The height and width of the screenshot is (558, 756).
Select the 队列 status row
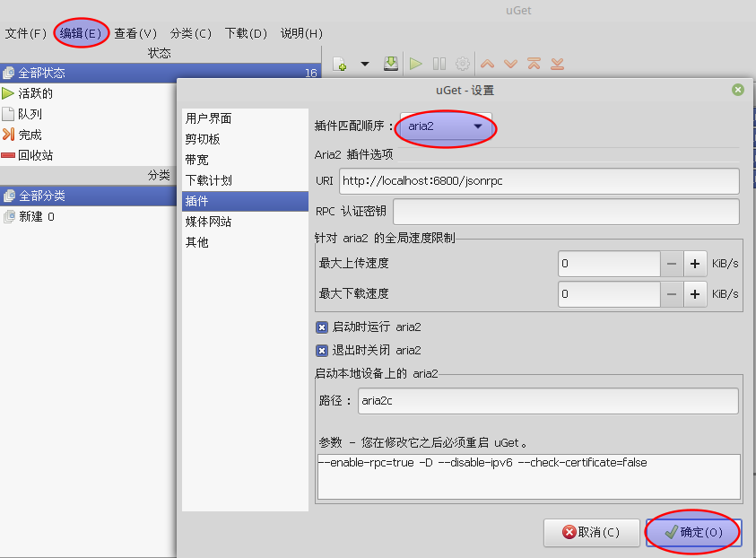click(x=88, y=114)
